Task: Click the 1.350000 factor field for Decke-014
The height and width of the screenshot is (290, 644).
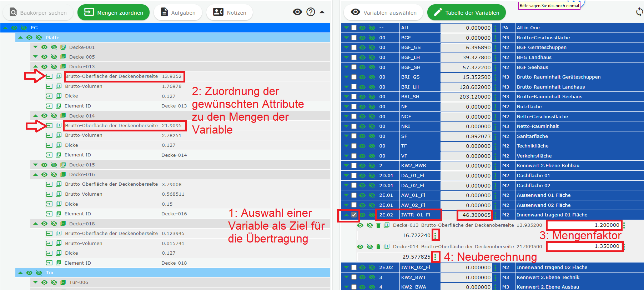Action: click(x=585, y=246)
